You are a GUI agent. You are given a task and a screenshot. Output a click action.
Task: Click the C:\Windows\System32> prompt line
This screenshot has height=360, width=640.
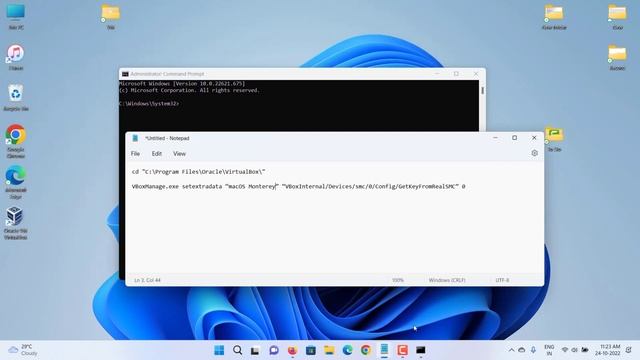149,104
